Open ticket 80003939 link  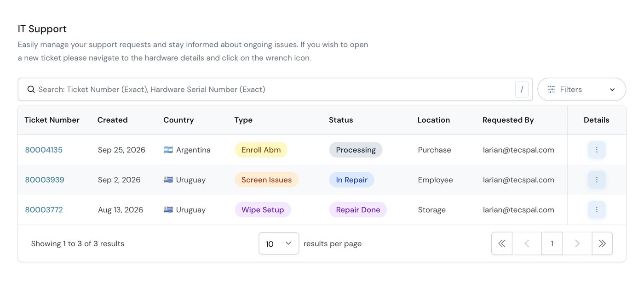click(45, 180)
